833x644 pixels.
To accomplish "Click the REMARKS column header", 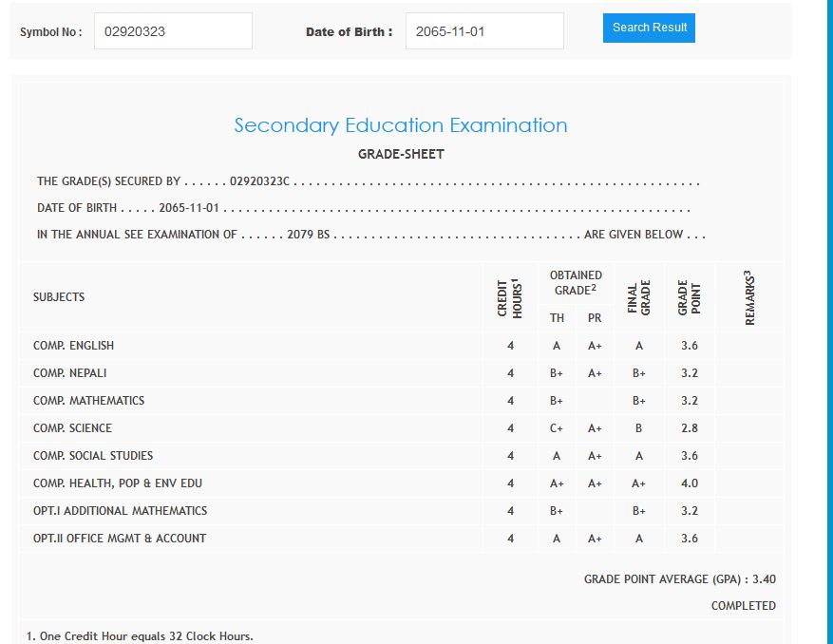I will click(x=749, y=297).
